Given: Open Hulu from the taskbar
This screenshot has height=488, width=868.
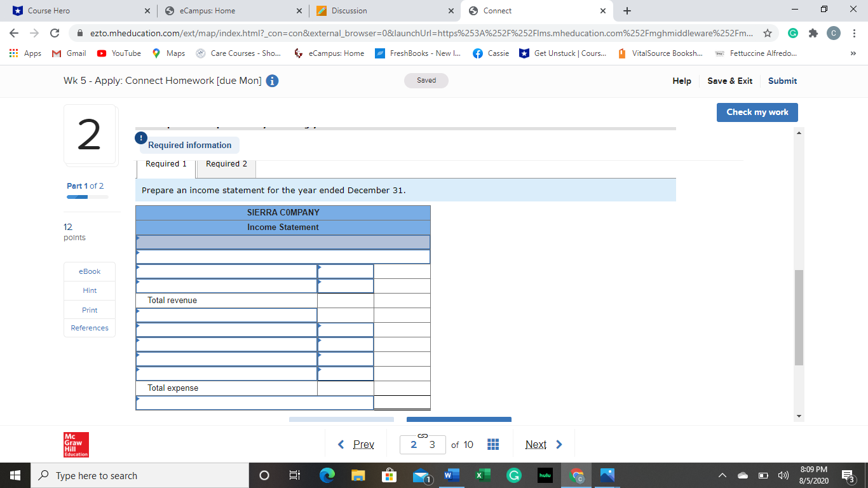Looking at the screenshot, I should coord(544,475).
